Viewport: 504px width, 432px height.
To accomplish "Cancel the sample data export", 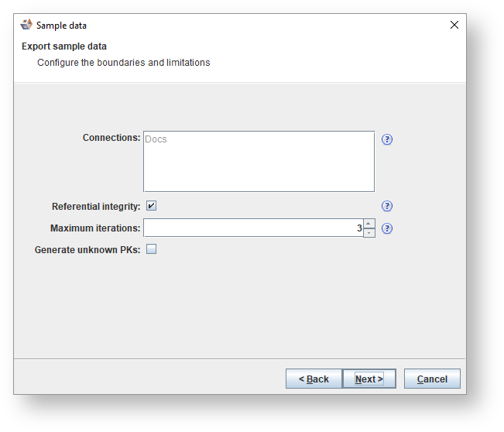I will [x=432, y=379].
